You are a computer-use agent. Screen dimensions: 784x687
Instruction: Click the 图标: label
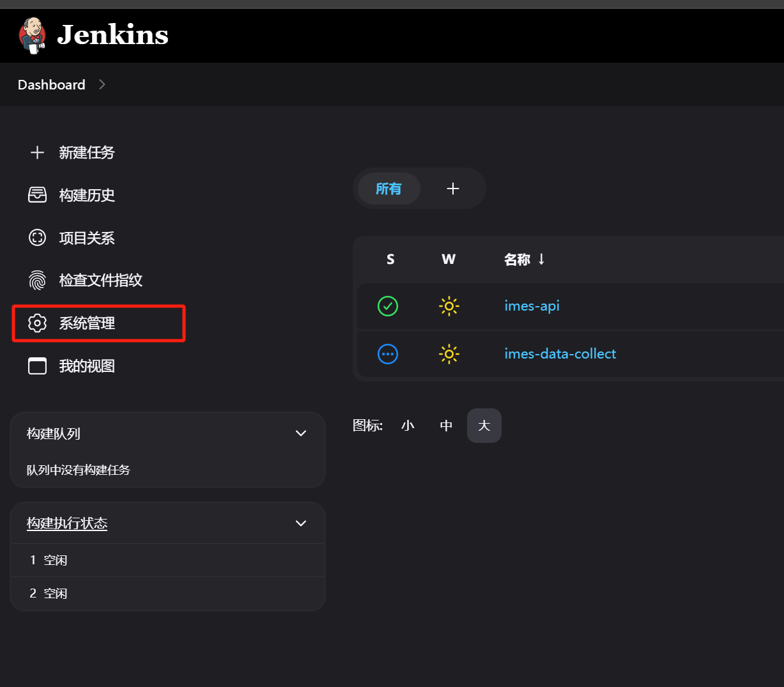click(368, 426)
